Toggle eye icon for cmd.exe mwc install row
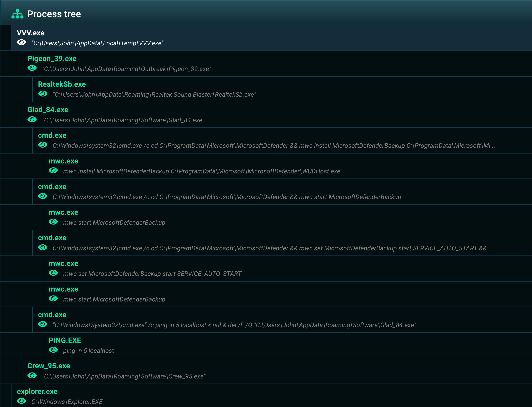 coord(43,145)
